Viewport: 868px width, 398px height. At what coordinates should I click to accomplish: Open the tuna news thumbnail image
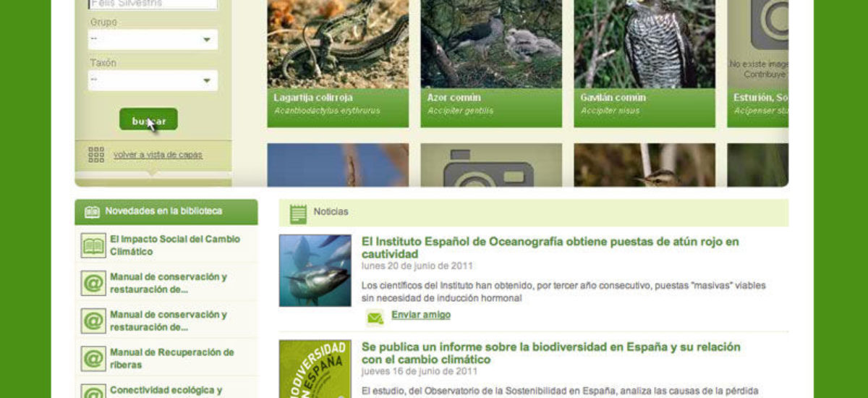(x=315, y=271)
